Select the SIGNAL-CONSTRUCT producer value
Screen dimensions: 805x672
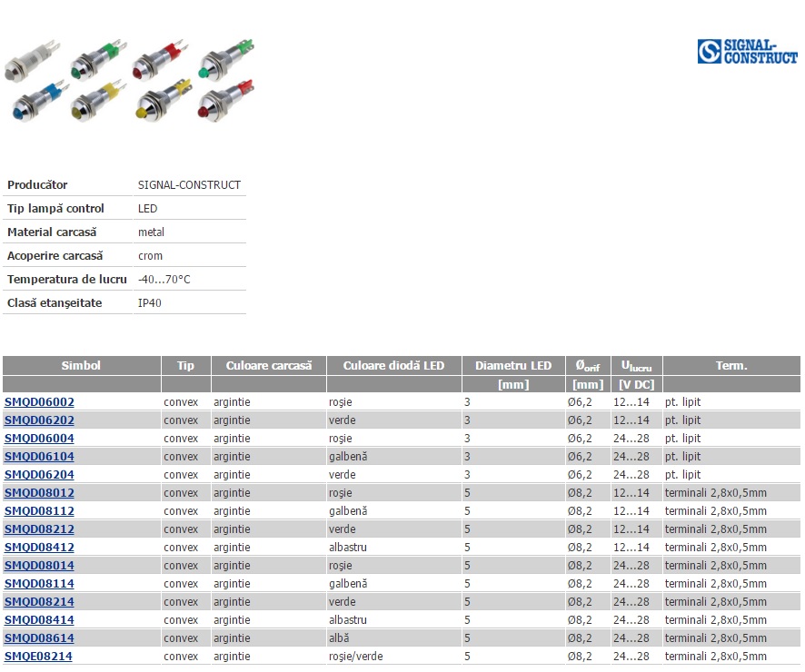point(190,185)
